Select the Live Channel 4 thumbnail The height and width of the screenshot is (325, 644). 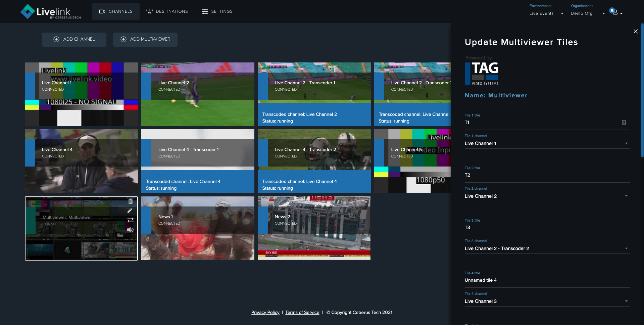(x=81, y=161)
